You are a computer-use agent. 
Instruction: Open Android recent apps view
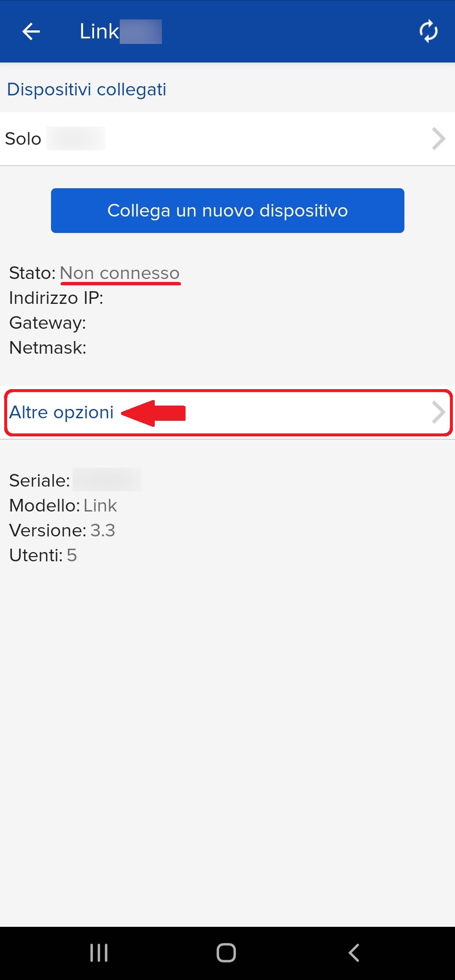[99, 953]
